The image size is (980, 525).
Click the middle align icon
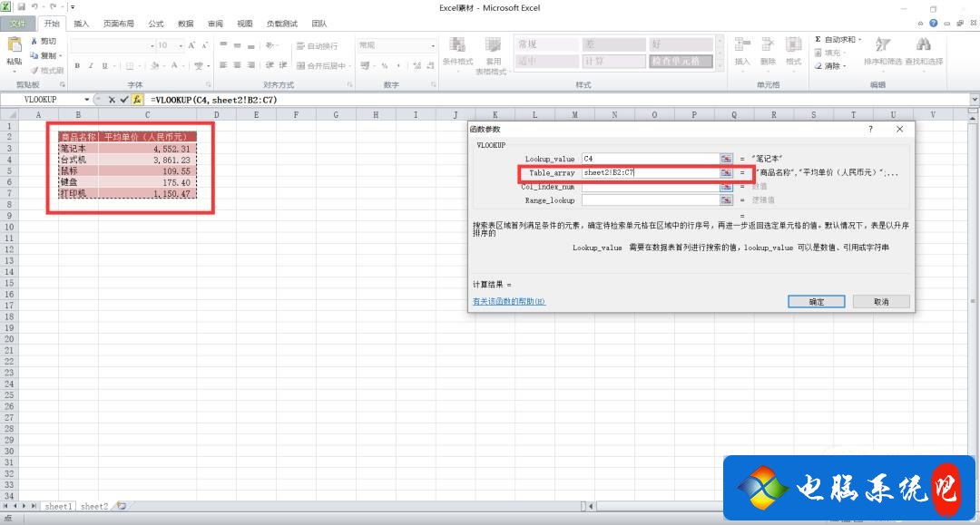click(x=237, y=45)
